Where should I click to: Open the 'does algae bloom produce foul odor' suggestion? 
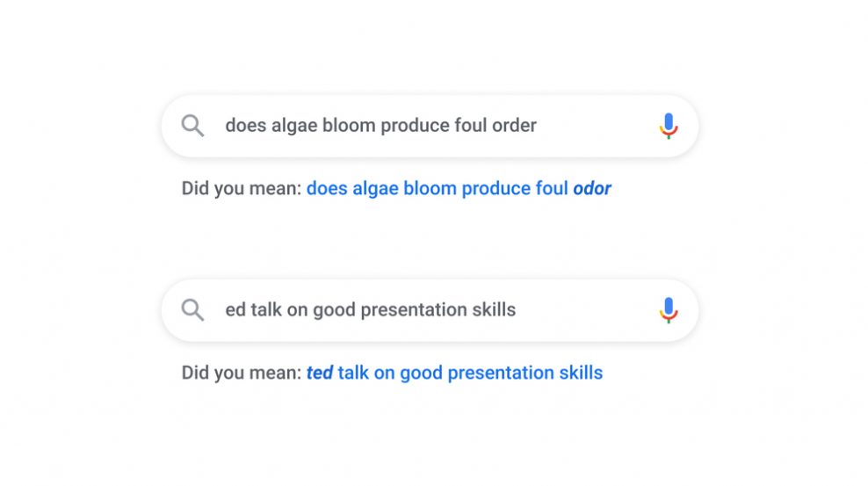(459, 189)
